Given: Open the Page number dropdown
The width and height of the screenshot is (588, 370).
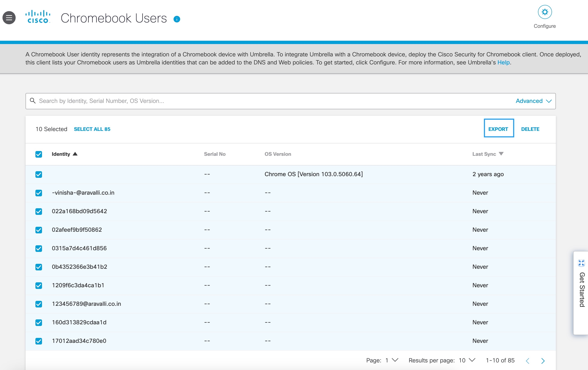Looking at the screenshot, I should pyautogui.click(x=392, y=360).
